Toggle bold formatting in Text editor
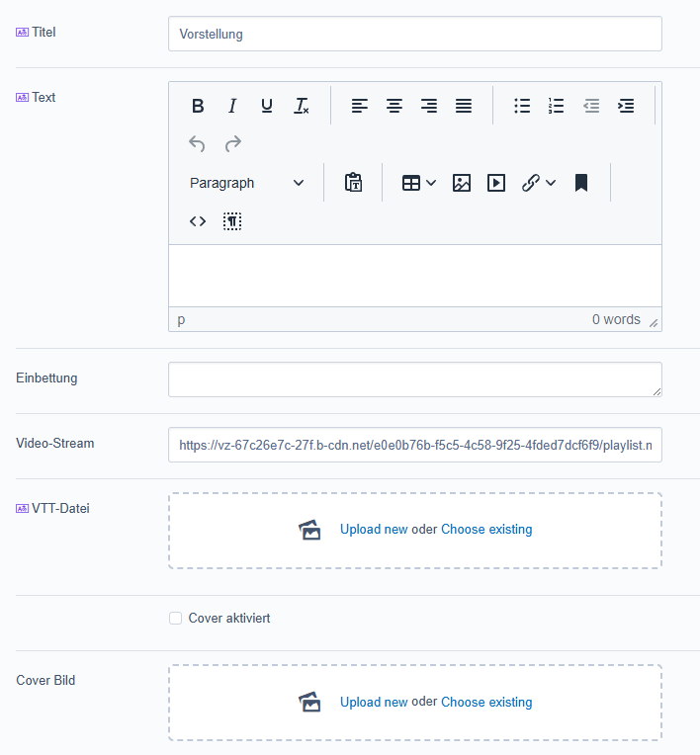This screenshot has height=755, width=700. (198, 106)
